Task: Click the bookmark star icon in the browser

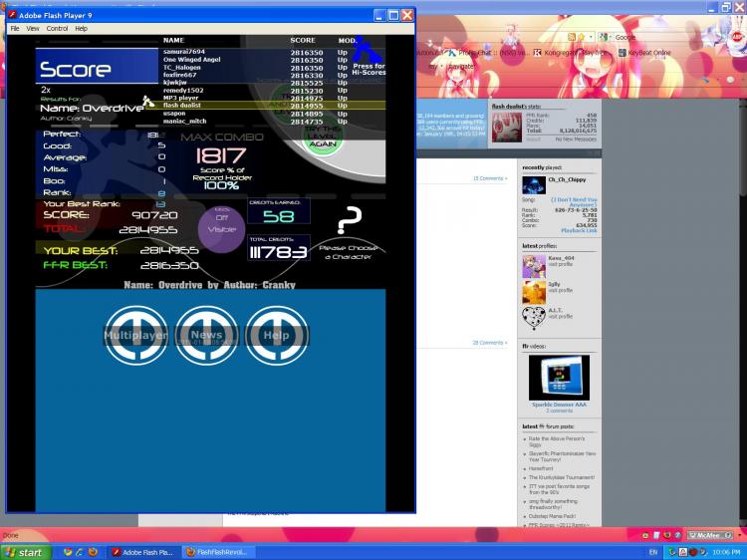Action: tap(582, 37)
